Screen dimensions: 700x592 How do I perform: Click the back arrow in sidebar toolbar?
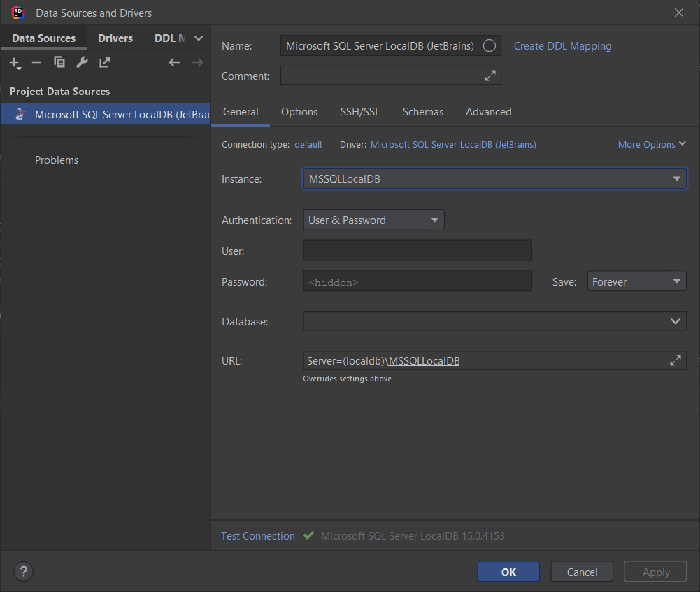click(x=175, y=63)
